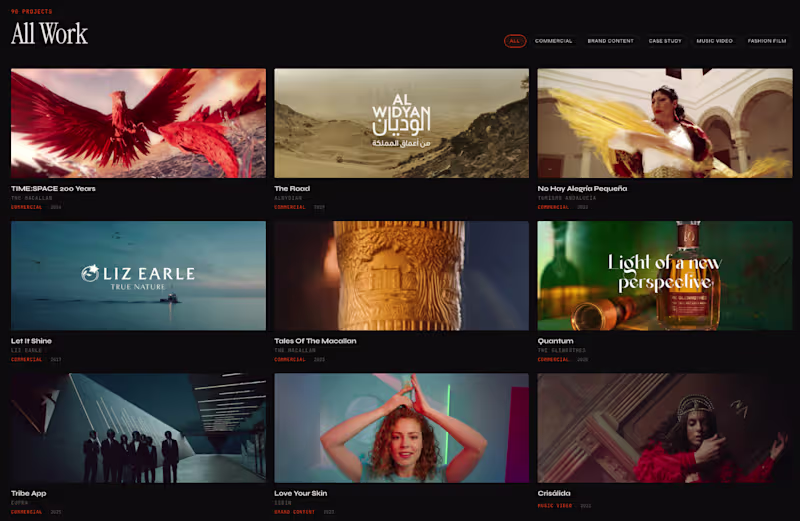Click COMMERCIAL tag under The Road

pyautogui.click(x=290, y=207)
